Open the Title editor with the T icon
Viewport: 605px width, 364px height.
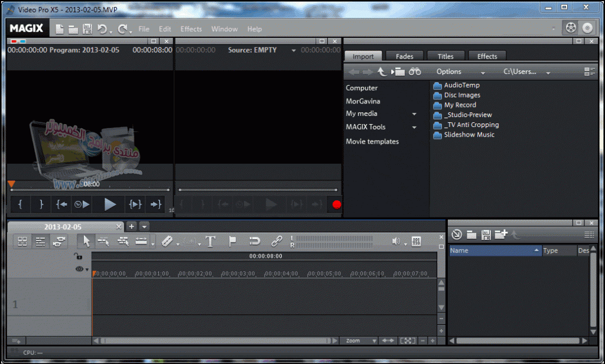210,242
